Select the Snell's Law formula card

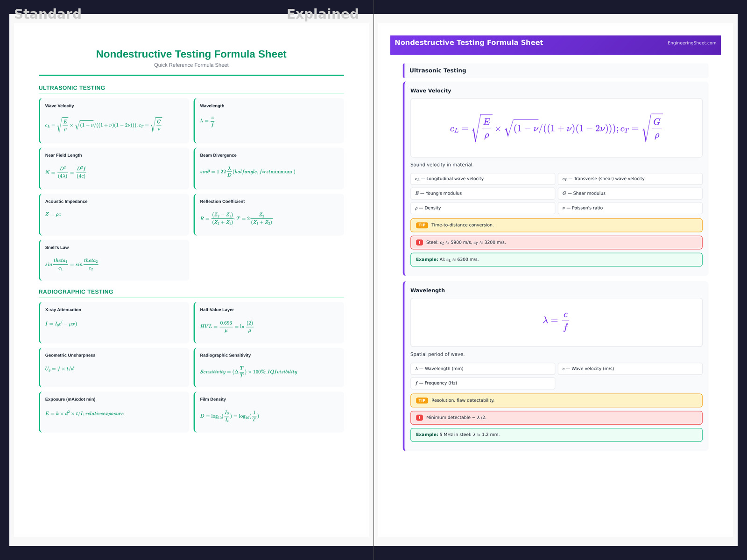coord(114,260)
